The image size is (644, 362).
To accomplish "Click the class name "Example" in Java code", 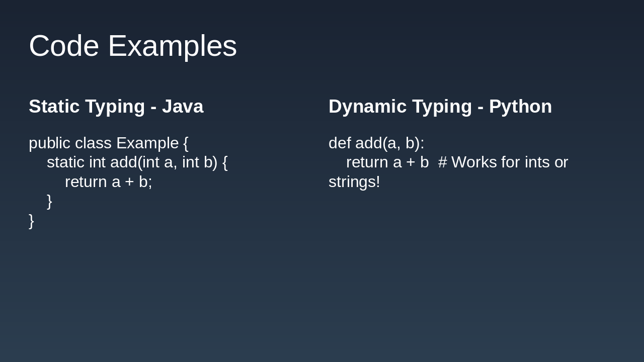I will click(147, 143).
